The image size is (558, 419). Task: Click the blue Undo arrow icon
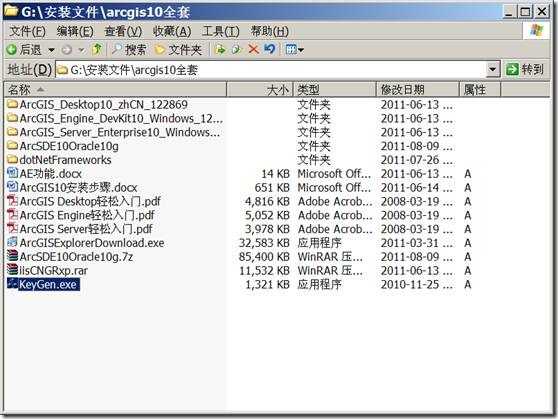tap(270, 49)
